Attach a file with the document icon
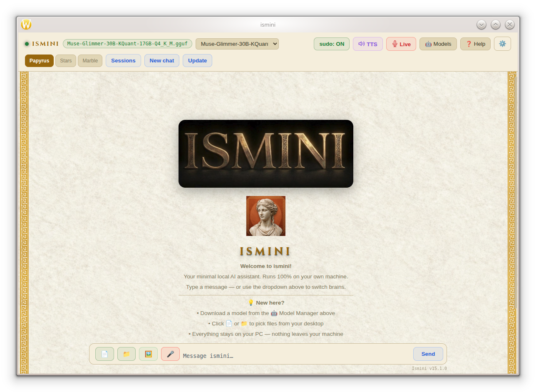536x392 pixels. (104, 354)
